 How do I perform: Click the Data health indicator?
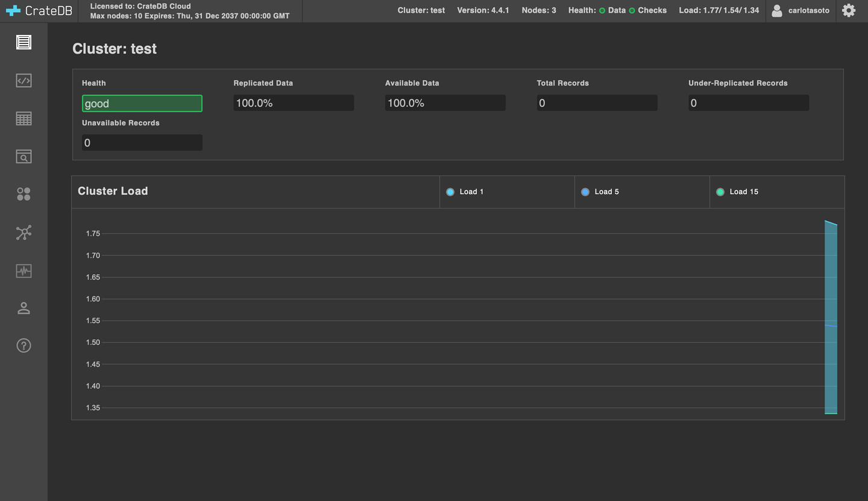click(612, 10)
